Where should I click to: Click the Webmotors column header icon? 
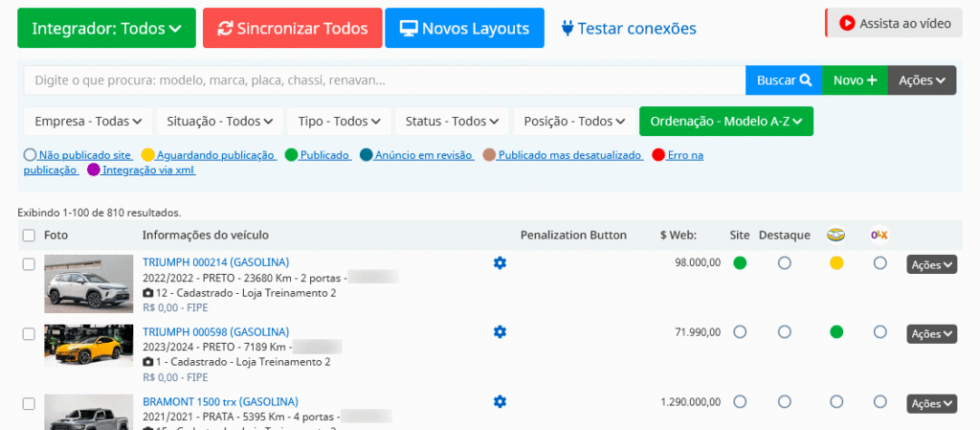(x=836, y=235)
